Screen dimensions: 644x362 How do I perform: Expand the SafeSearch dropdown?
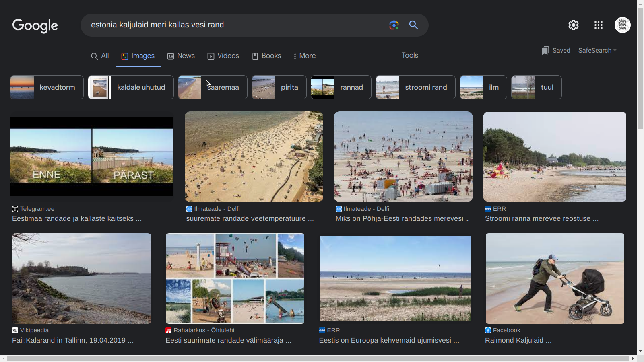[x=597, y=50]
